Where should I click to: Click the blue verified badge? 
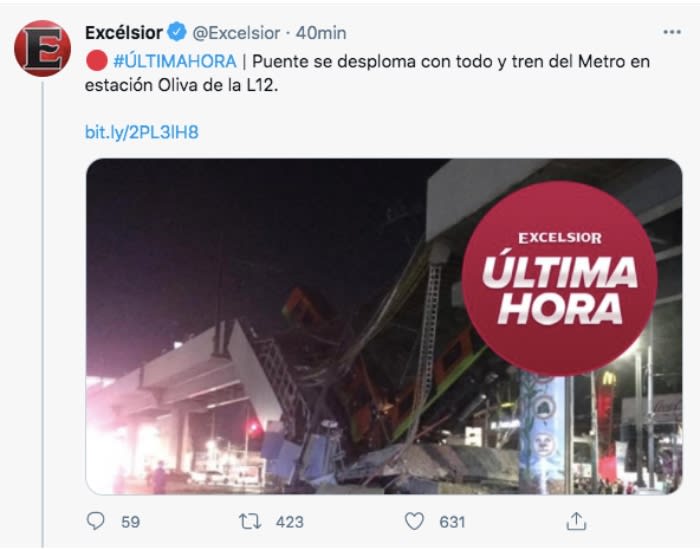pyautogui.click(x=177, y=32)
